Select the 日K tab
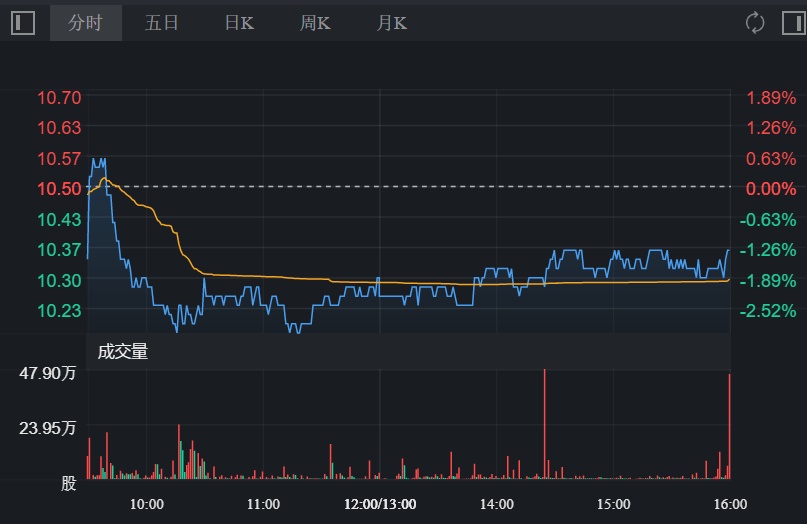The width and height of the screenshot is (807, 524). 239,23
